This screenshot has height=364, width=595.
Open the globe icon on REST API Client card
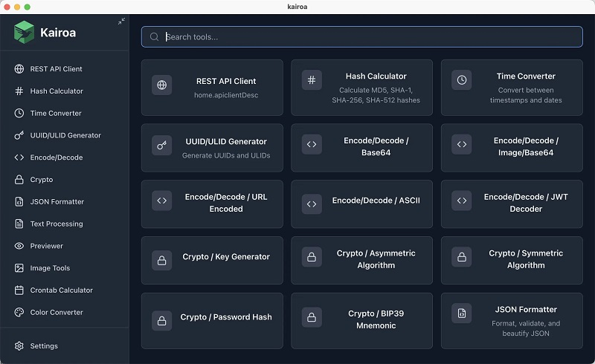click(161, 85)
